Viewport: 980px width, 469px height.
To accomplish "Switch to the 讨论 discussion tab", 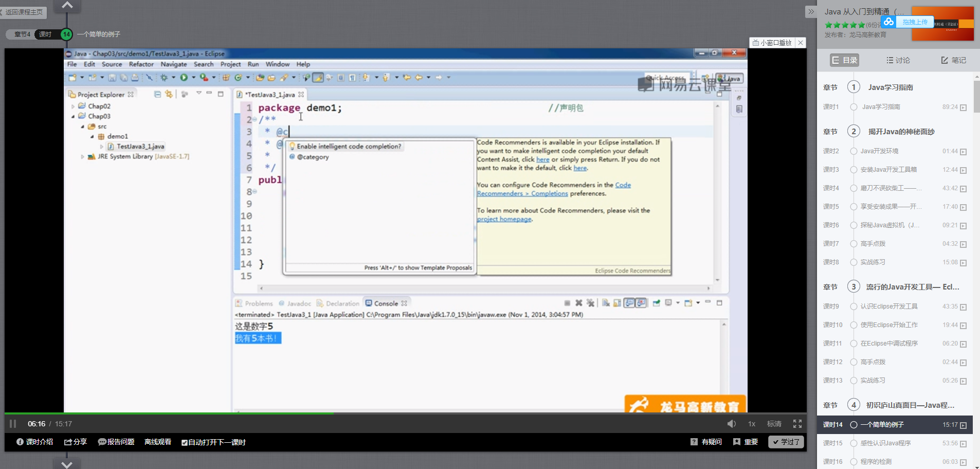I will tap(898, 60).
